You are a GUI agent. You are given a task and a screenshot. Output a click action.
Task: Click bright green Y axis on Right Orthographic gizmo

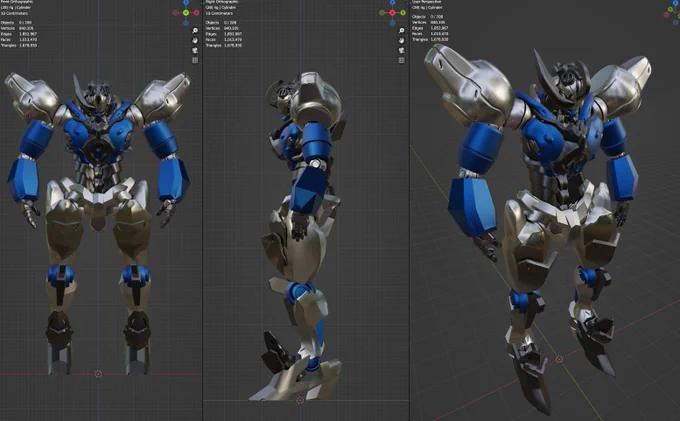[x=403, y=13]
